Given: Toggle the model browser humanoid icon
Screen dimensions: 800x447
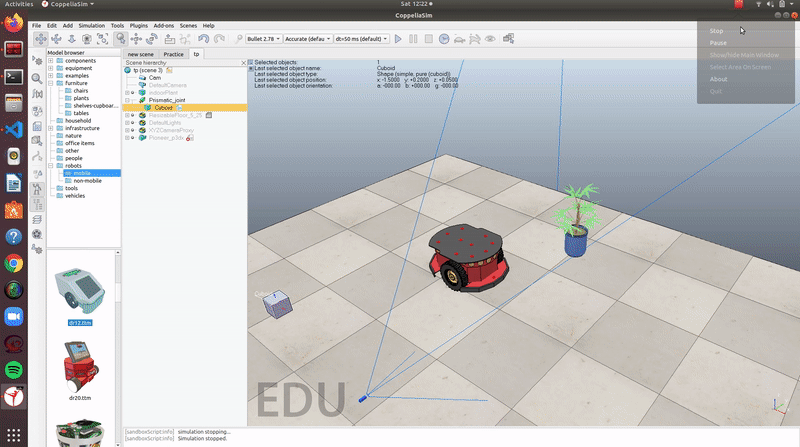Looking at the screenshot, I should tap(37, 189).
